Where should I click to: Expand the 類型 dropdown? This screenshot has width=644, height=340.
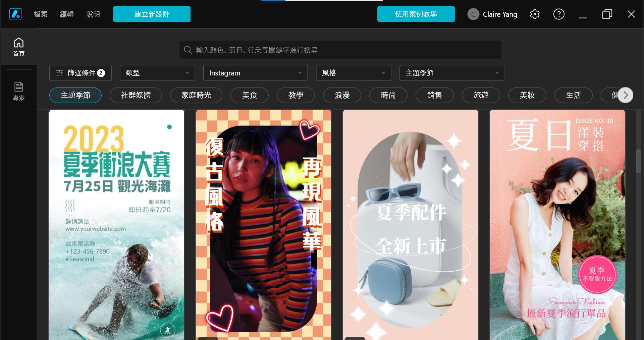pyautogui.click(x=157, y=73)
